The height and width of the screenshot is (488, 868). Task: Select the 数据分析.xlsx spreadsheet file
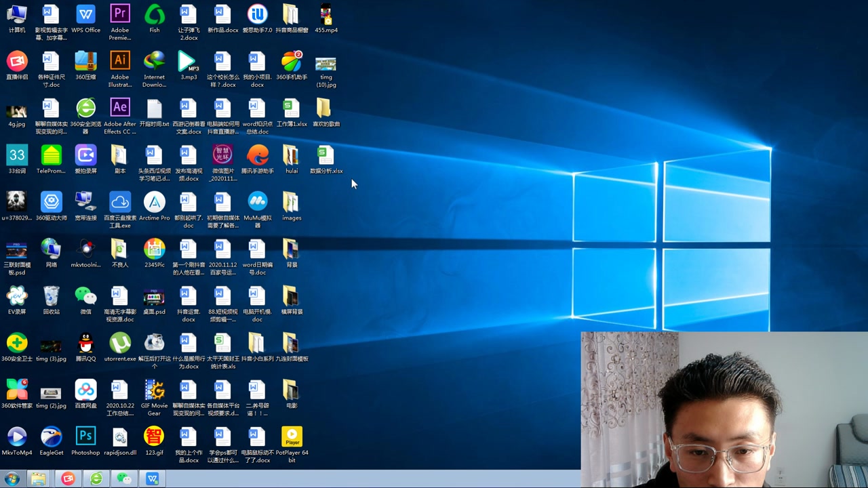pos(326,159)
